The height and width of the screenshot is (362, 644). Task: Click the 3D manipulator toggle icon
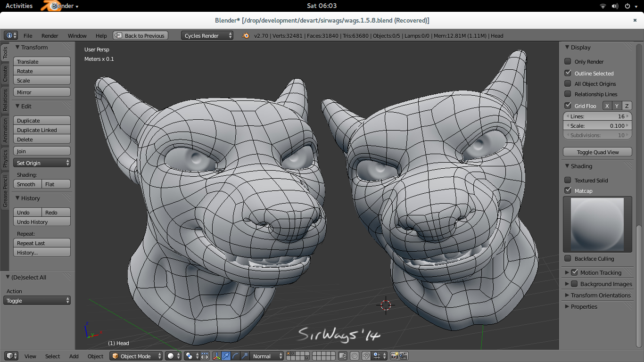pos(217,356)
